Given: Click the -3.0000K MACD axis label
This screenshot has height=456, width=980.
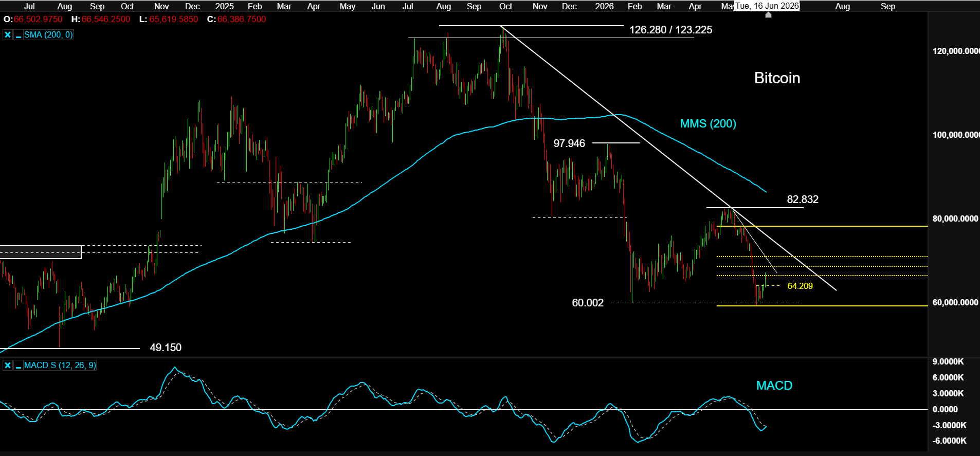Looking at the screenshot, I should click(949, 426).
